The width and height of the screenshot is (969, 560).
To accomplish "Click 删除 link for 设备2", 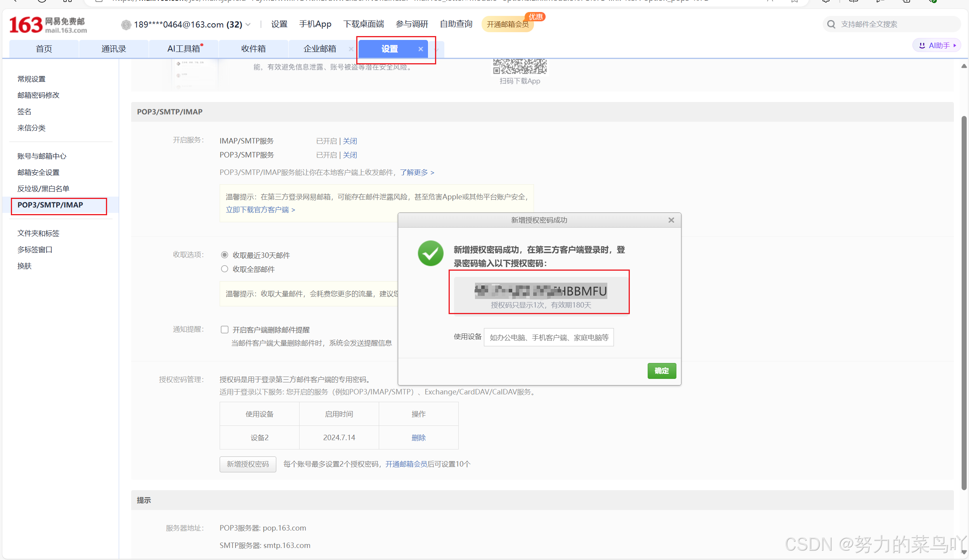I will [x=418, y=437].
